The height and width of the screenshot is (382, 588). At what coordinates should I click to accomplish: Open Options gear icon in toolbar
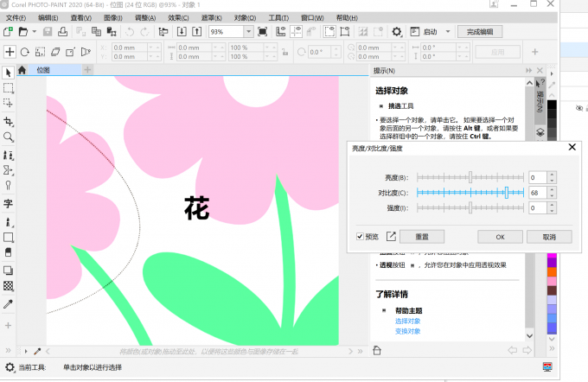click(396, 32)
